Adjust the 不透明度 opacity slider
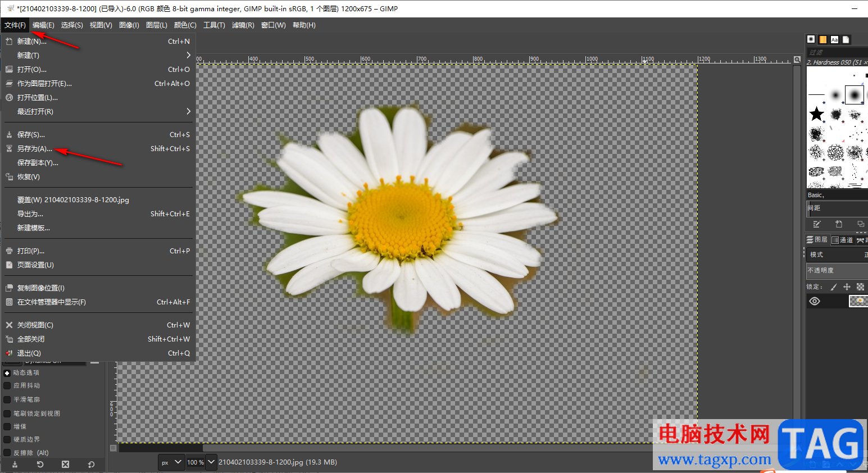Viewport: 868px width, 473px height. point(837,270)
